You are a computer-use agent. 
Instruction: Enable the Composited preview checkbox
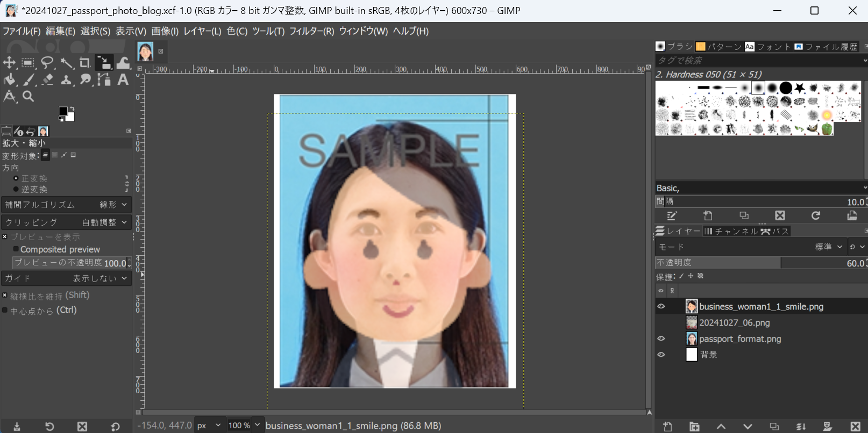point(16,249)
